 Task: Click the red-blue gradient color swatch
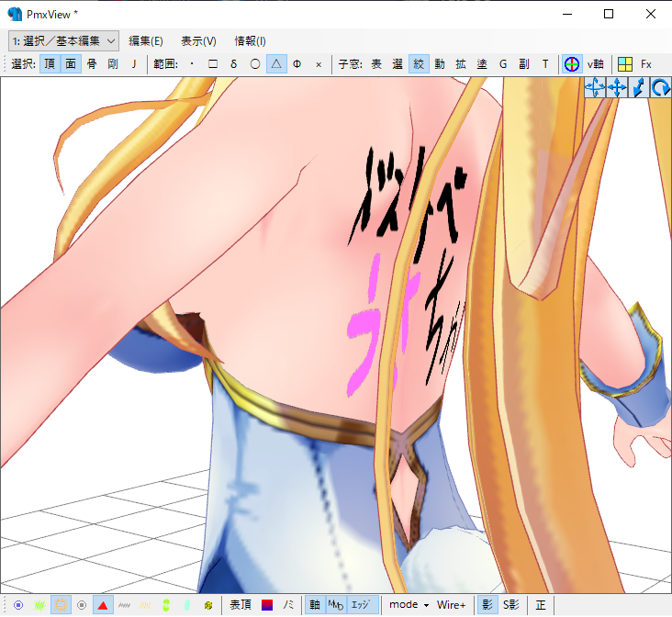(267, 605)
